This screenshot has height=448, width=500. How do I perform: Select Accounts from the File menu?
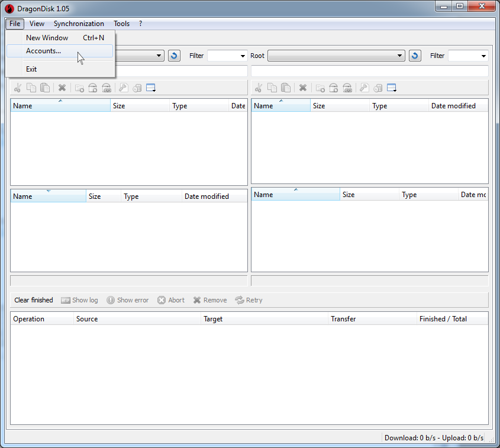[43, 51]
